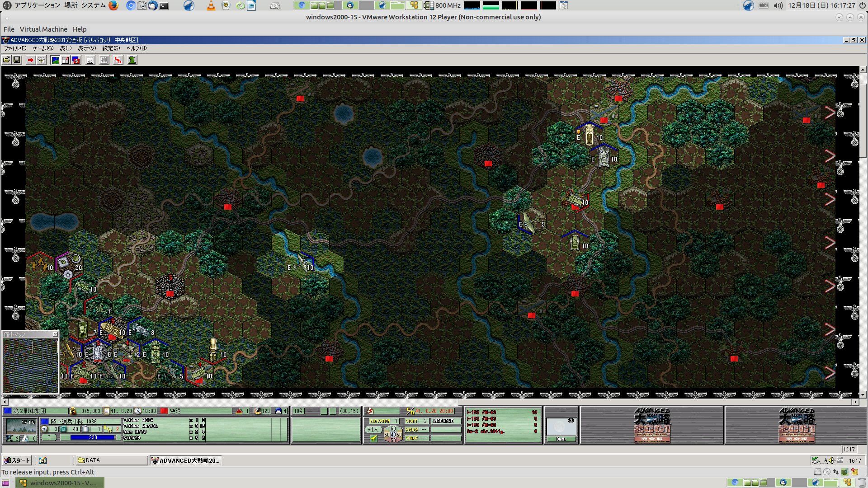Viewport: 868px width, 488px height.
Task: Close the mini-map panel
Action: point(56,334)
